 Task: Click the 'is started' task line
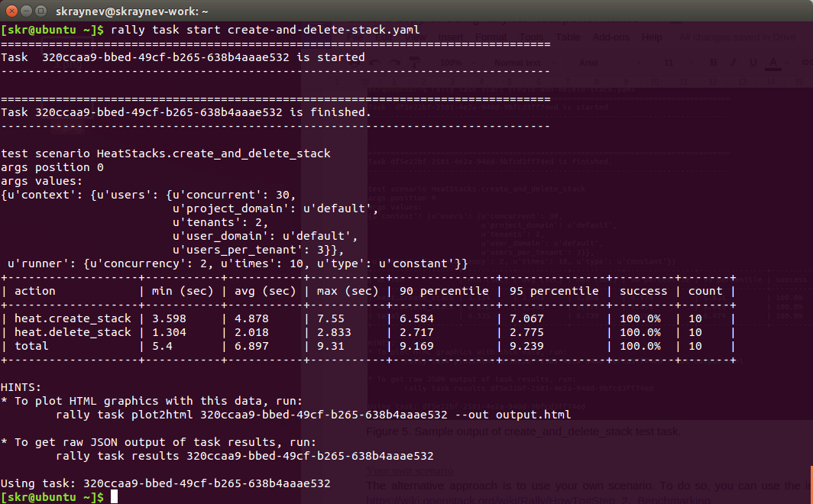183,57
